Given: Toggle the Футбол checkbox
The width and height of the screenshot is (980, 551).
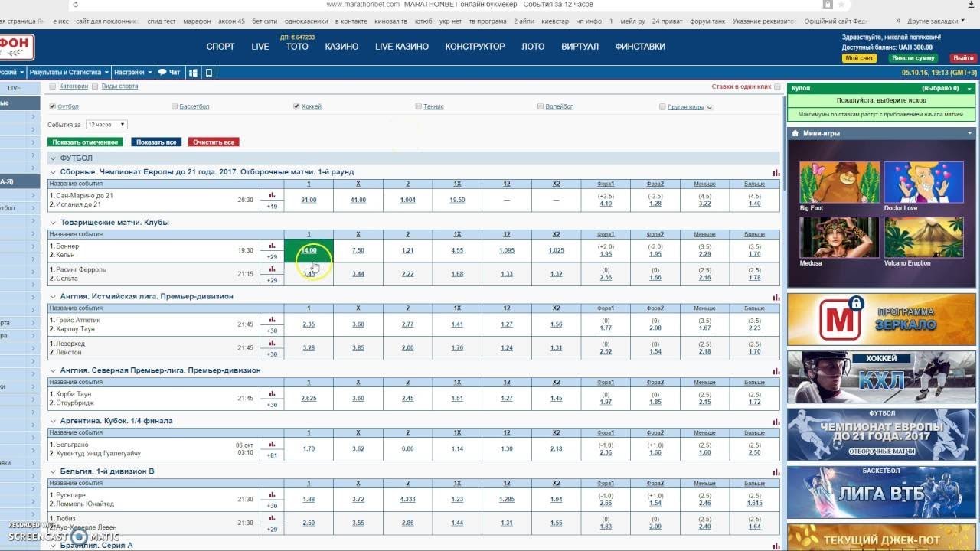Looking at the screenshot, I should point(52,106).
